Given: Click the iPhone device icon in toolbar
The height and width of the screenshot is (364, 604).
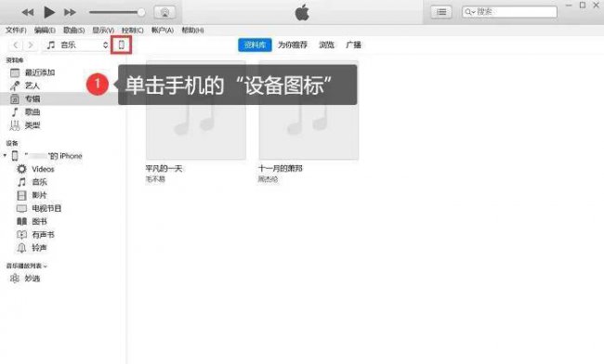Looking at the screenshot, I should pyautogui.click(x=122, y=45).
